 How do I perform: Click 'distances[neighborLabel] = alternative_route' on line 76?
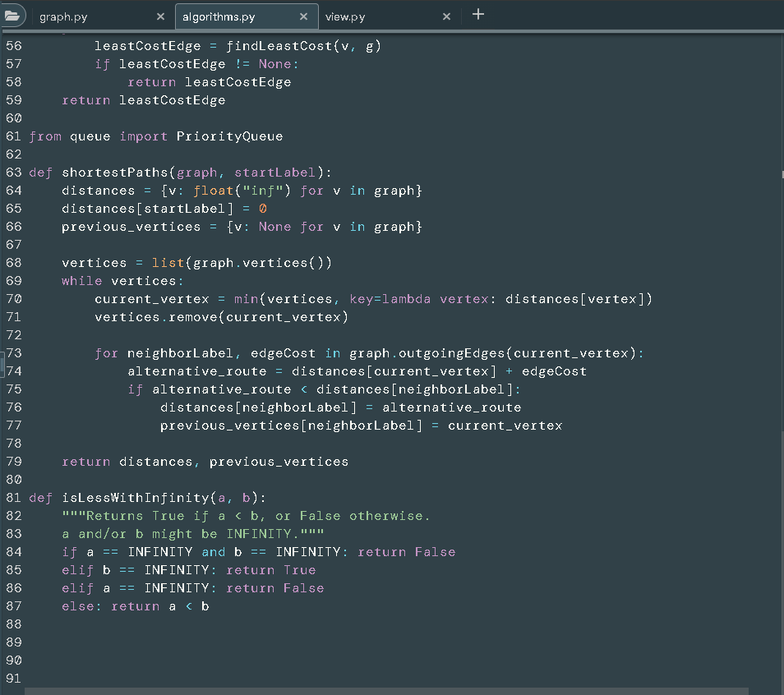point(340,407)
